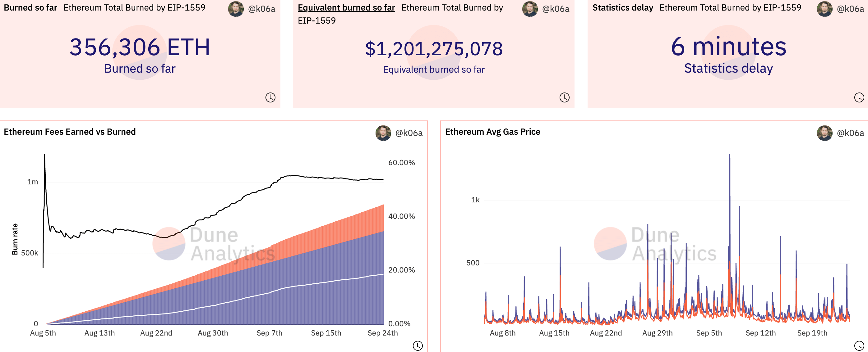Viewport: 868px width, 352px height.
Task: Click clock icon on Burned so far card
Action: pos(270,97)
